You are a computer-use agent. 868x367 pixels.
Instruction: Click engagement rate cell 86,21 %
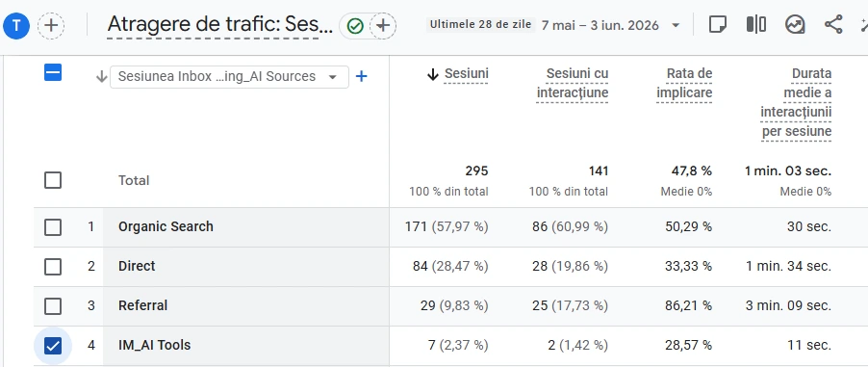click(x=689, y=305)
